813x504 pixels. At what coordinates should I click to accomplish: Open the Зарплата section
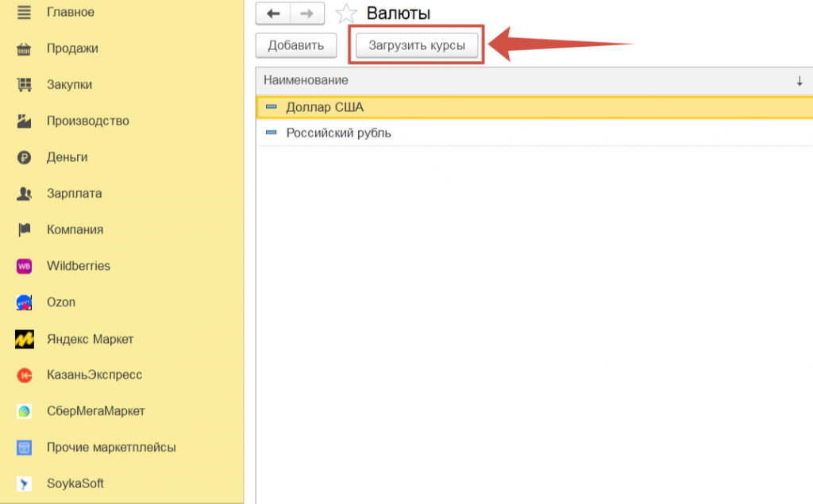(x=74, y=194)
